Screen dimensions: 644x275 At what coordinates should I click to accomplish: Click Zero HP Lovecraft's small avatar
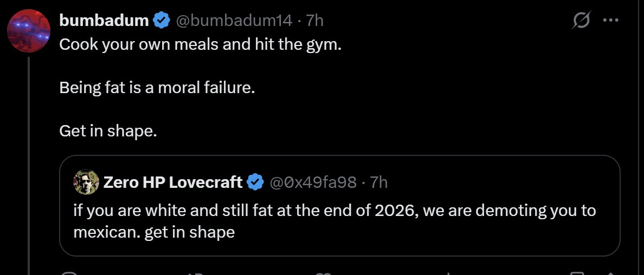[x=86, y=182]
